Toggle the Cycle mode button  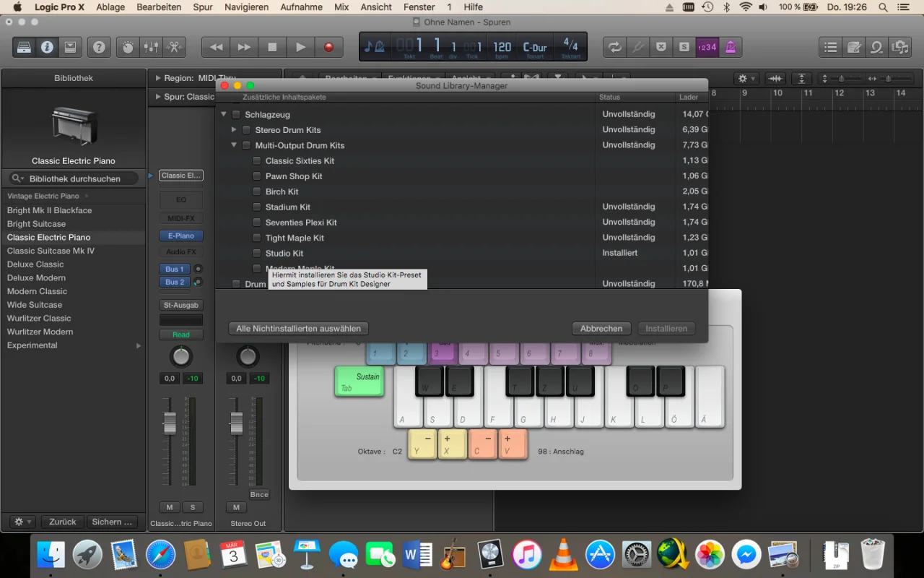[x=614, y=47]
